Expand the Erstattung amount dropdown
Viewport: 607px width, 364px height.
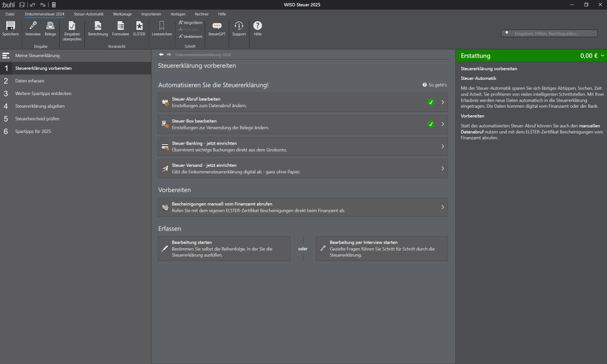pos(602,56)
